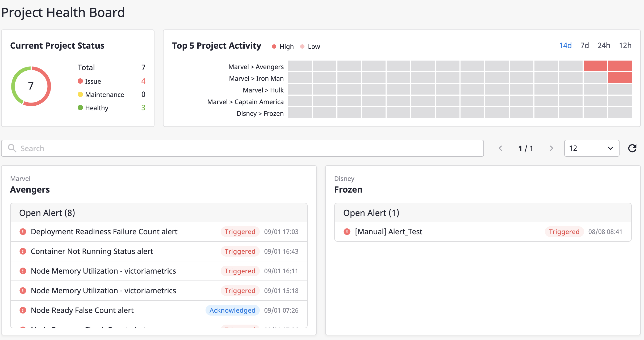The height and width of the screenshot is (340, 644).
Task: Click alert icon for 15:18 Node Memory alert
Action: 23,291
